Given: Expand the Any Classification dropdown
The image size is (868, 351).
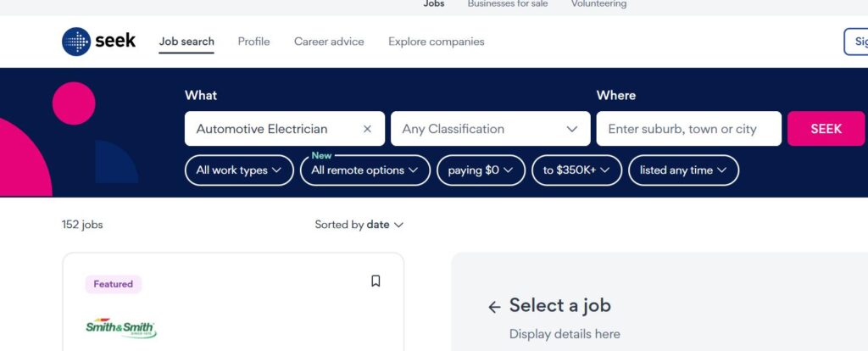Looking at the screenshot, I should click(x=490, y=129).
